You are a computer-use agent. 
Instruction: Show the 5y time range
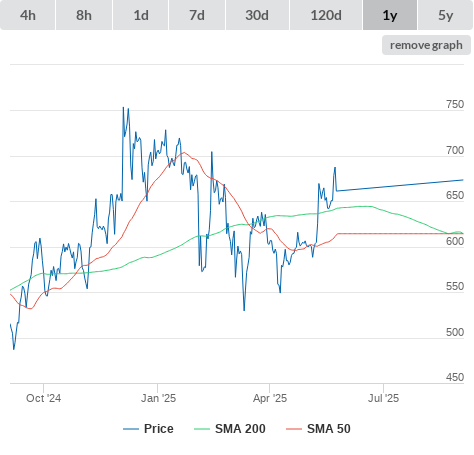[x=446, y=15]
